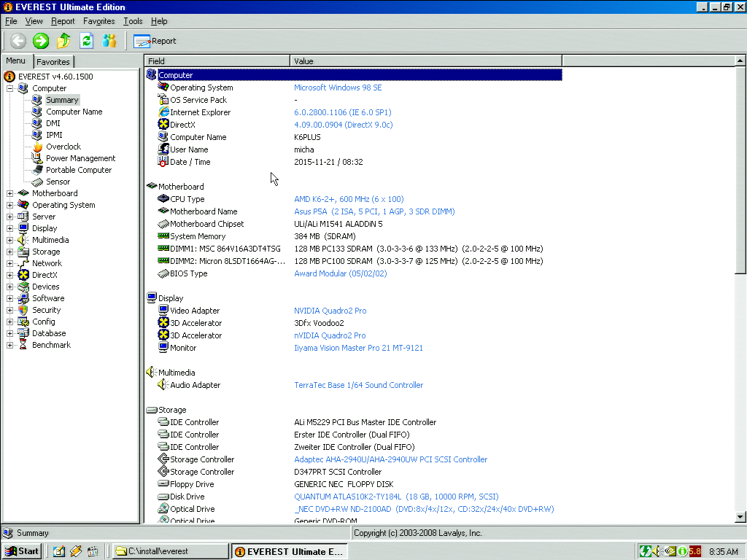The image size is (747, 560).
Task: Click the Computer Name icon in tree
Action: click(x=37, y=112)
